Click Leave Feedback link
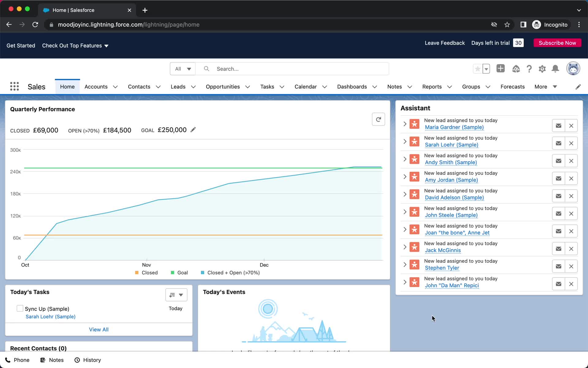The image size is (588, 368). (445, 43)
